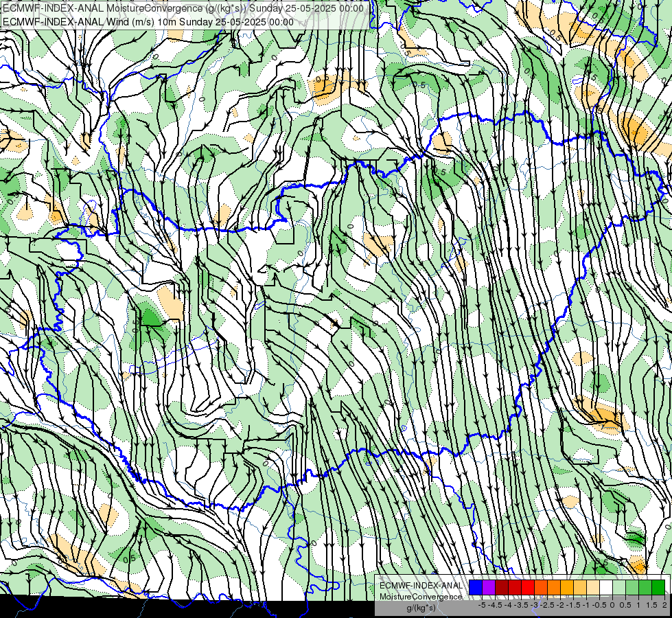Click the blue legend swatch
The width and height of the screenshot is (672, 618).
point(476,588)
